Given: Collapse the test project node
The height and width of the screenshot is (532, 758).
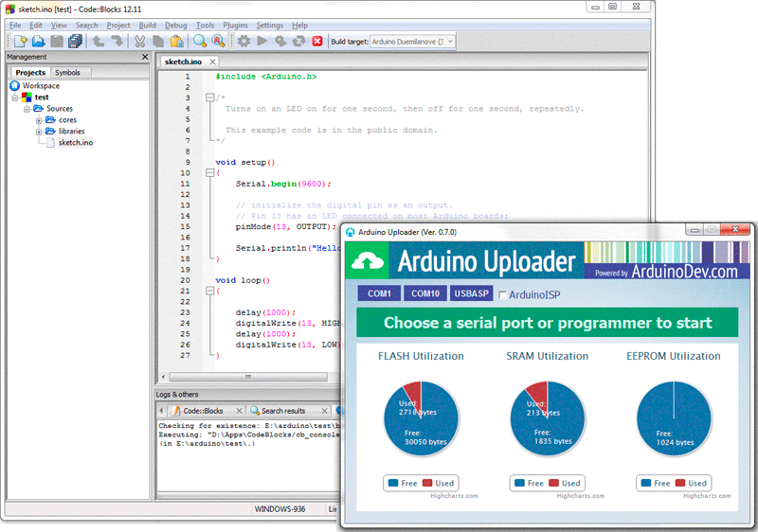Looking at the screenshot, I should pyautogui.click(x=15, y=98).
